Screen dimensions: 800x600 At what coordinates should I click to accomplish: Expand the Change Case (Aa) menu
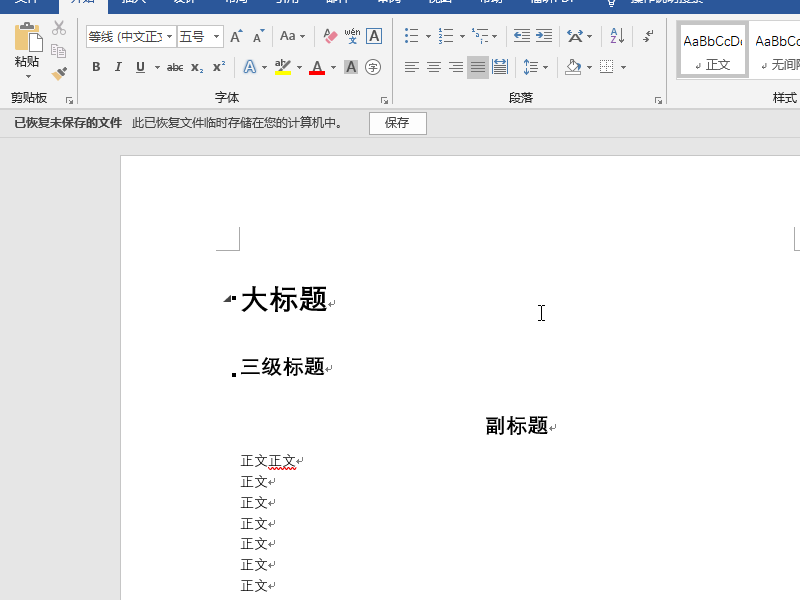(292, 36)
